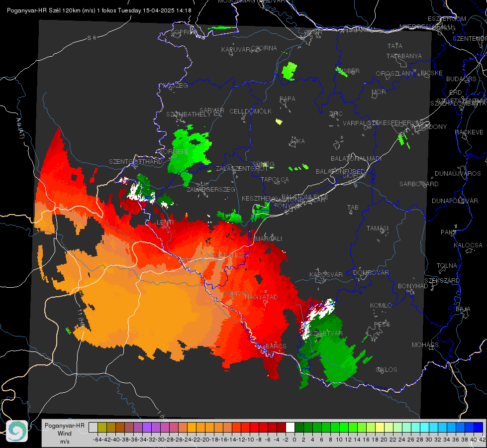Click the CELLDOMOLK town label
This screenshot has width=487, height=448.
click(x=251, y=112)
